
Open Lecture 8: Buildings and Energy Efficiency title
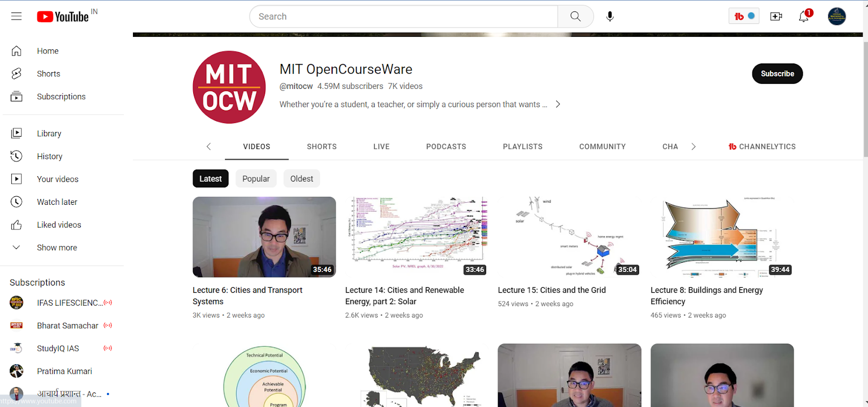click(706, 296)
